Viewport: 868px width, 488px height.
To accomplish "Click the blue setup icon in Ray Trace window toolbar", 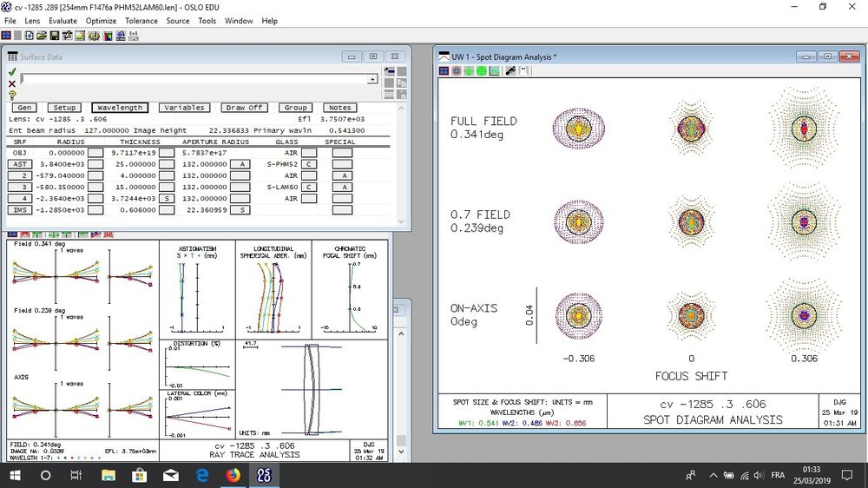I will 12,234.
